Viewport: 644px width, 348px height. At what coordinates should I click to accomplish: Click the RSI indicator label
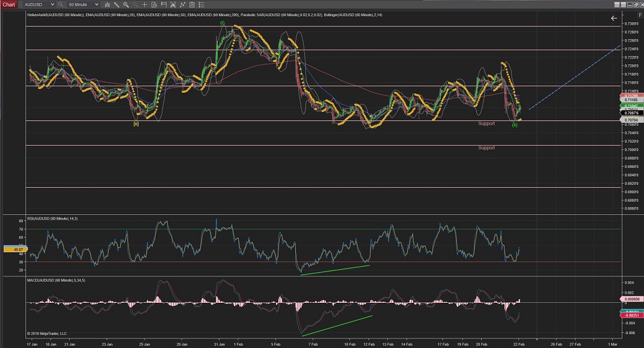click(x=53, y=219)
